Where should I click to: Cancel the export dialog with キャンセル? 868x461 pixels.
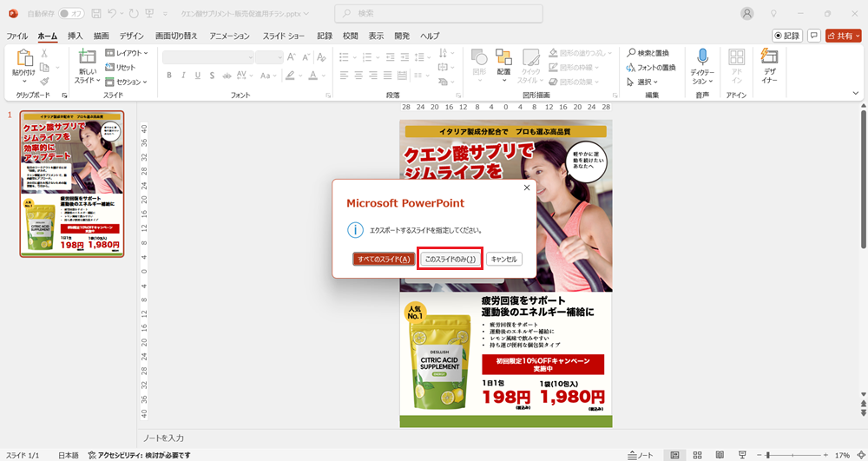coord(503,259)
